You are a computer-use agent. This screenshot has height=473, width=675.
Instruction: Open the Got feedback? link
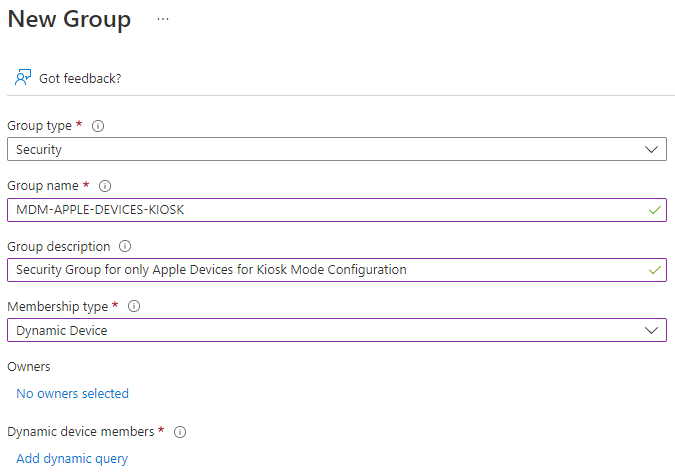coord(80,78)
